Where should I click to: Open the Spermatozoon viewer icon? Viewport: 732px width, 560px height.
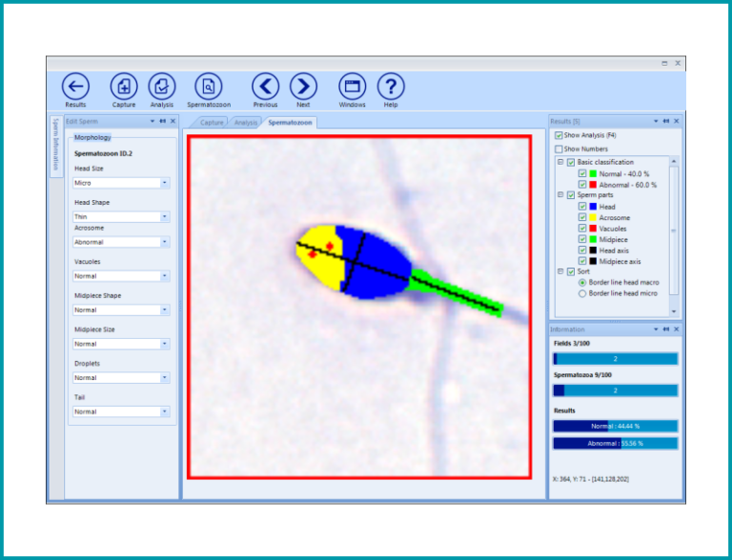coord(209,86)
